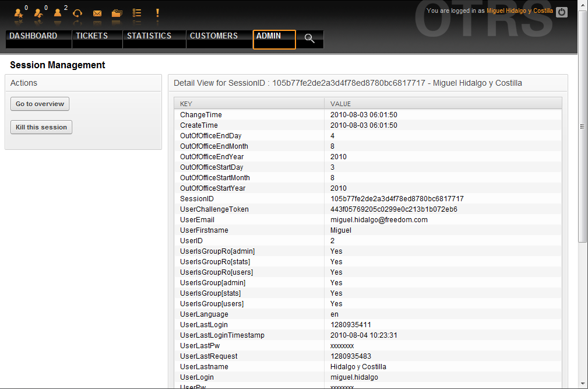Open the magnifying glass search
The width and height of the screenshot is (588, 389).
309,39
